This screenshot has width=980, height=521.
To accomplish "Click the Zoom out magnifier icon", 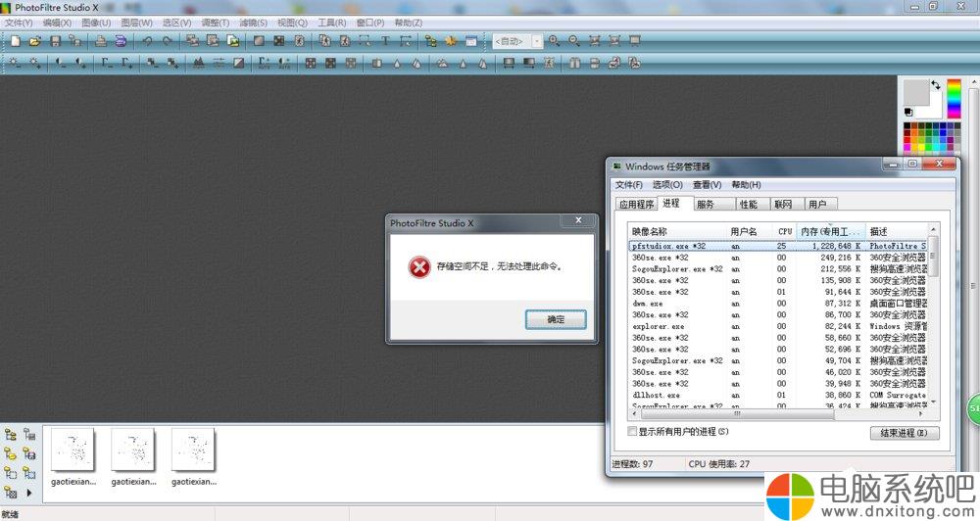I will pyautogui.click(x=573, y=41).
